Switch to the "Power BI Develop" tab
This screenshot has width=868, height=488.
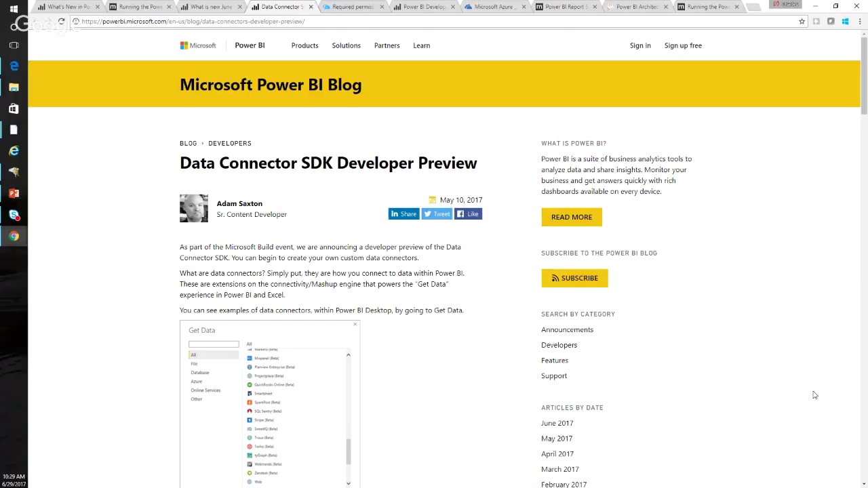point(423,7)
